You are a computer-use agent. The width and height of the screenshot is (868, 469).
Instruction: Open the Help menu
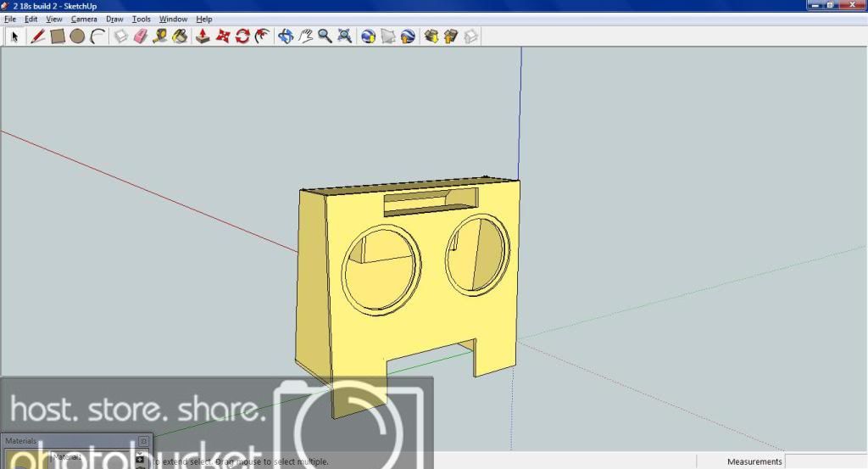click(204, 19)
